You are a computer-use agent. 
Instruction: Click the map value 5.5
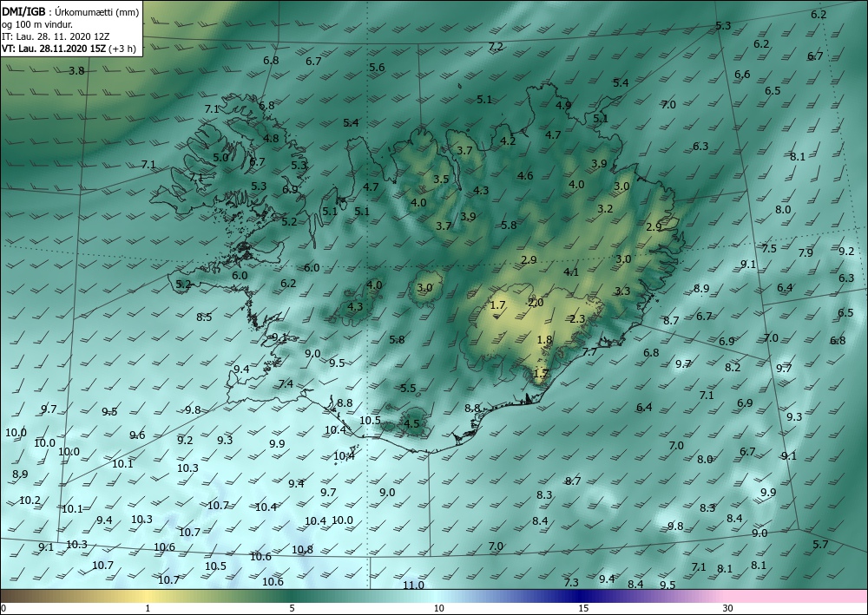point(408,389)
